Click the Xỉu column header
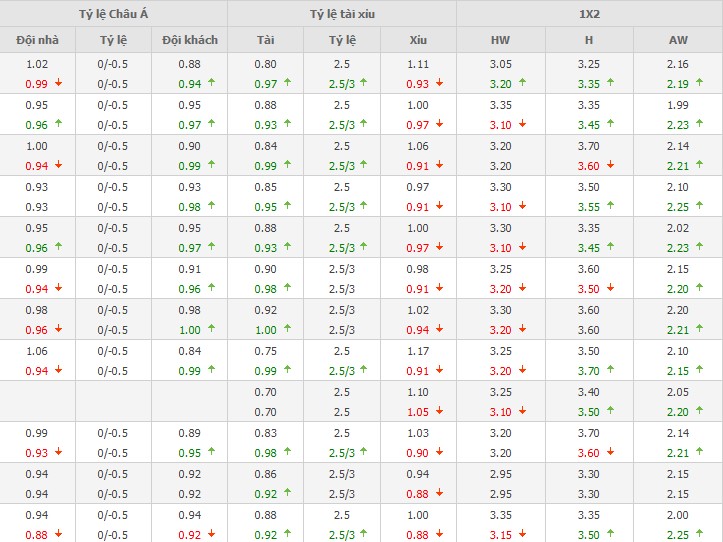The height and width of the screenshot is (542, 723). click(418, 40)
